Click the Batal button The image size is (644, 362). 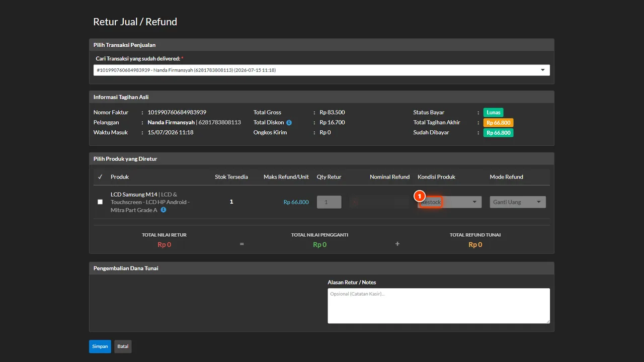pos(123,346)
